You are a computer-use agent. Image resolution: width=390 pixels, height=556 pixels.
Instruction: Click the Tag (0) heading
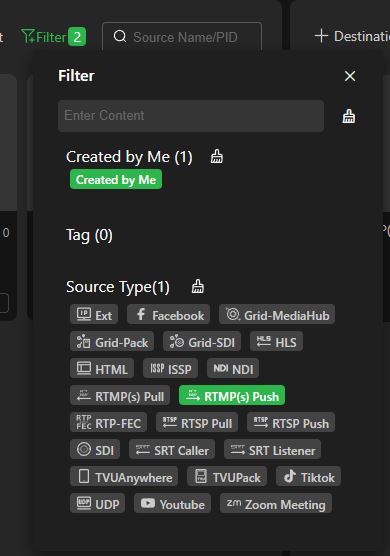pyautogui.click(x=89, y=235)
